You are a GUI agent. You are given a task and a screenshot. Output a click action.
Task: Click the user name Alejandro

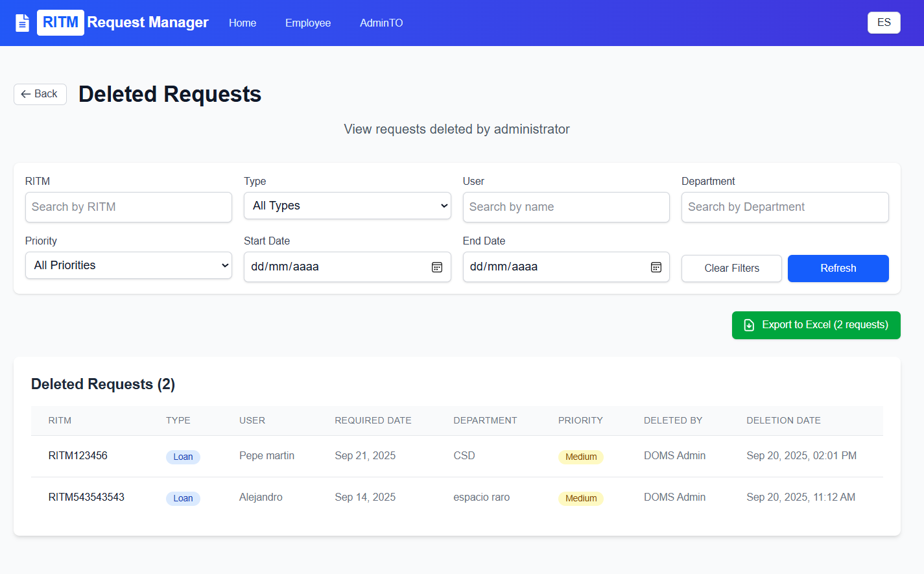261,497
